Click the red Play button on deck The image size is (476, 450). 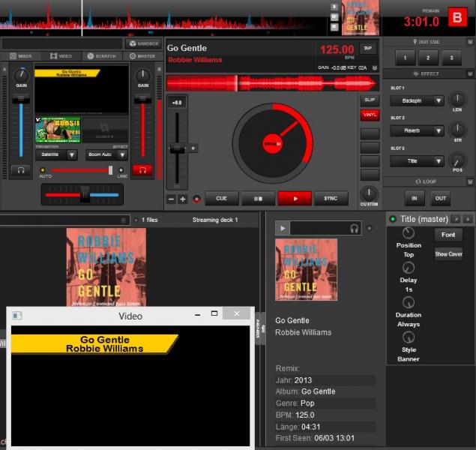click(294, 199)
